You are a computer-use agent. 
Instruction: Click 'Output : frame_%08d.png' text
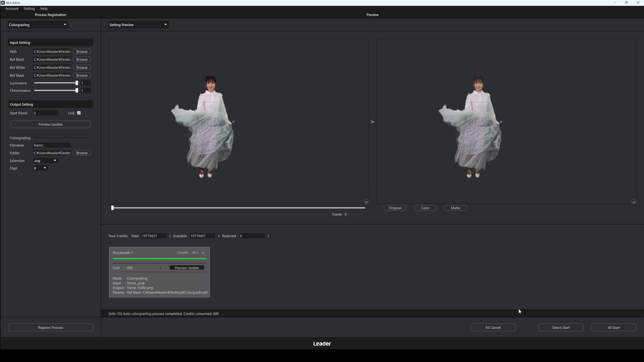[133, 288]
